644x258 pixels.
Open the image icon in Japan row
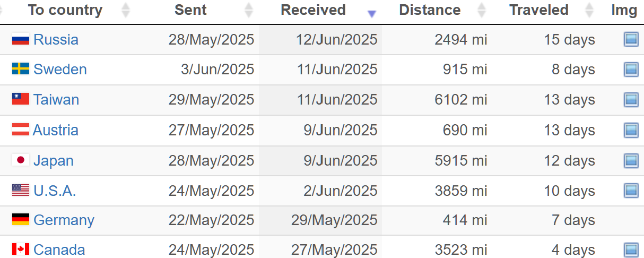pos(631,160)
